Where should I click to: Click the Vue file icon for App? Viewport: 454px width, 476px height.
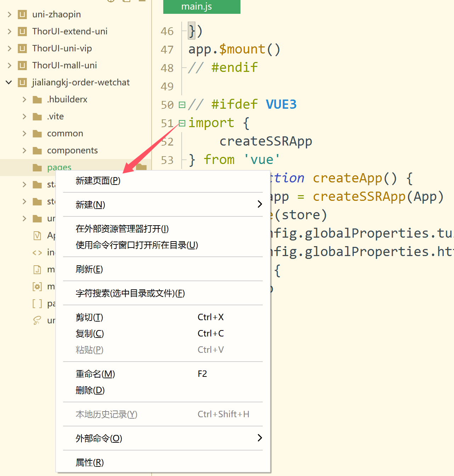[37, 236]
